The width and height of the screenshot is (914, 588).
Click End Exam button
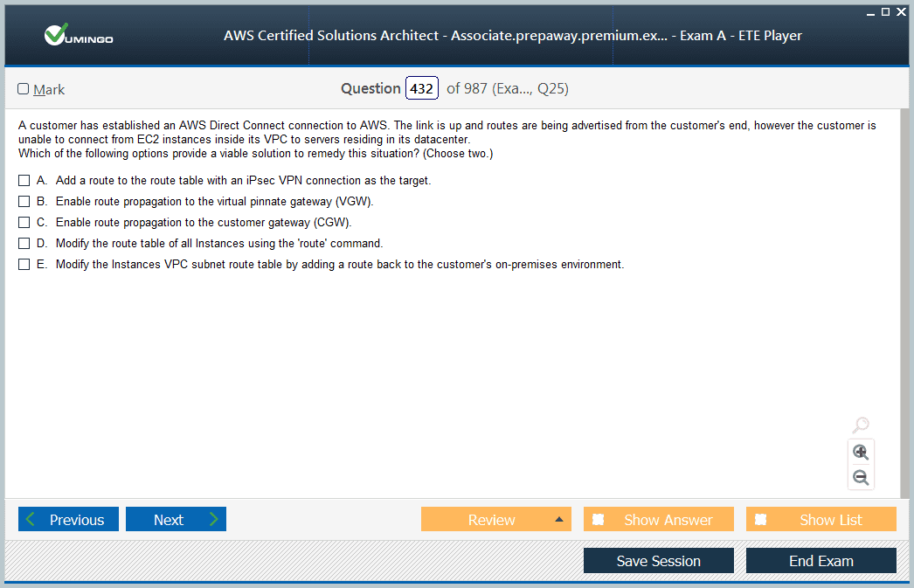click(821, 561)
